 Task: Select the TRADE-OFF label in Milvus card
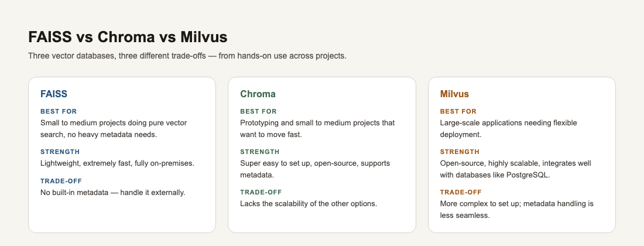[461, 192]
